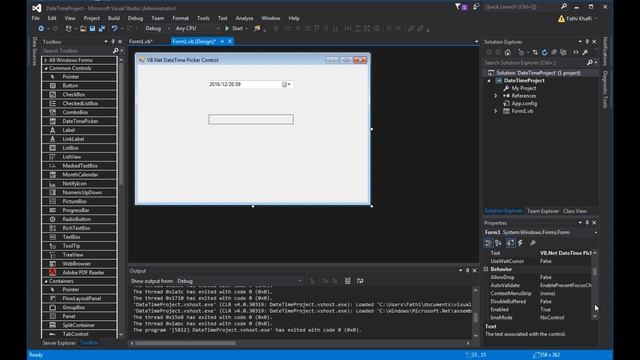Toggle auto-hide pin on Toolbox panel
The width and height of the screenshot is (640, 360).
coord(113,42)
